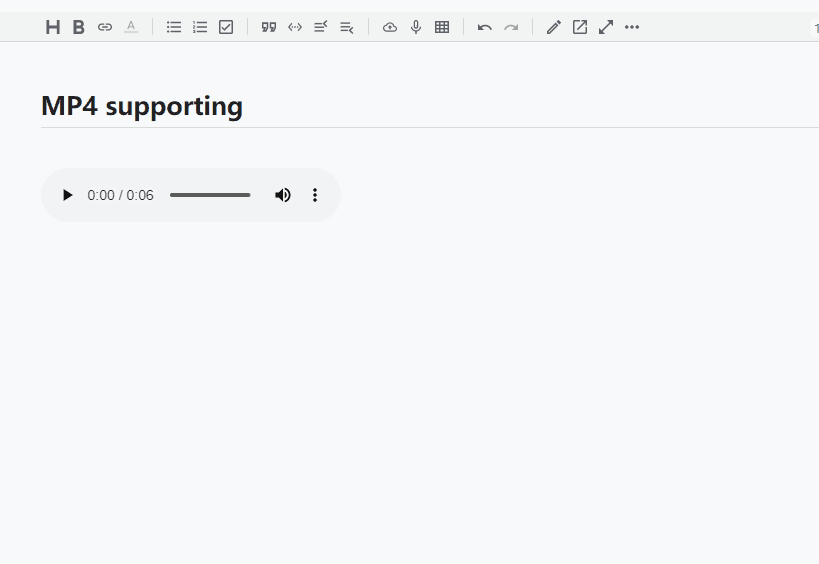Open the audio player's three-dot menu
819x564 pixels.
[315, 195]
